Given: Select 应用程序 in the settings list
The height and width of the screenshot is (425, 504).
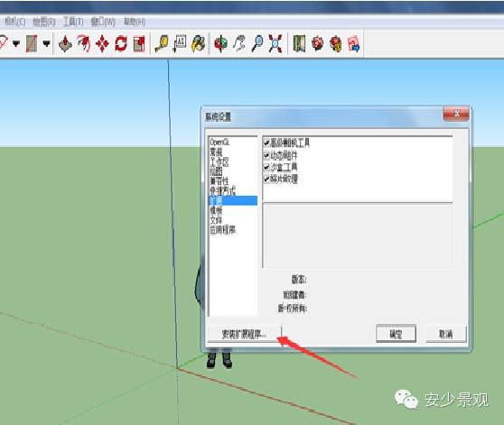Looking at the screenshot, I should [222, 230].
